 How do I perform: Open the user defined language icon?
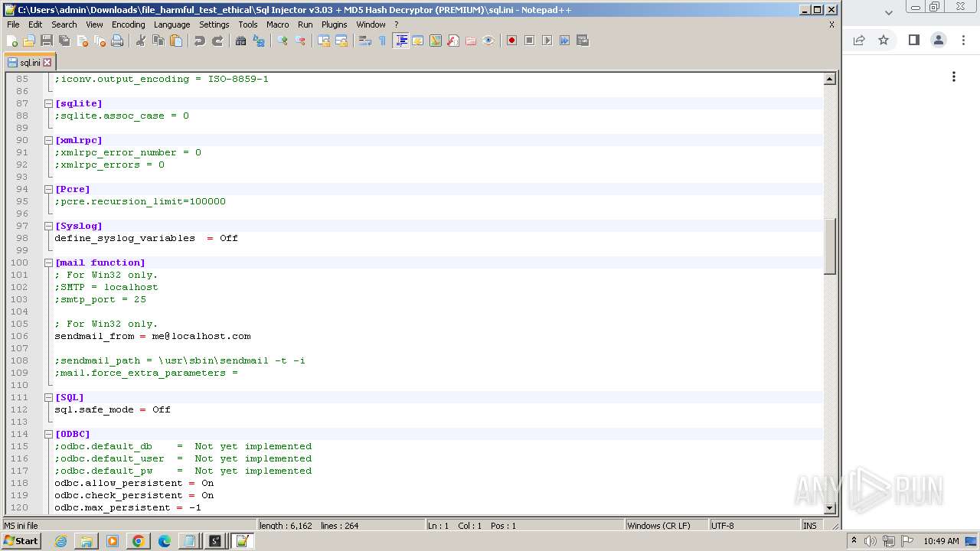[418, 41]
